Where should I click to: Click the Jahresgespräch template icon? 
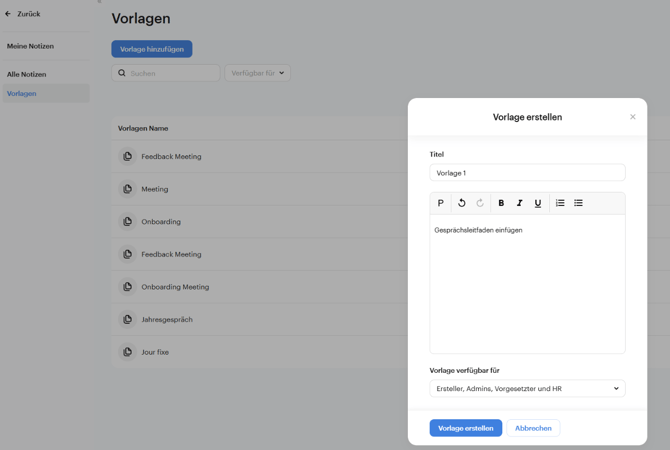(127, 320)
